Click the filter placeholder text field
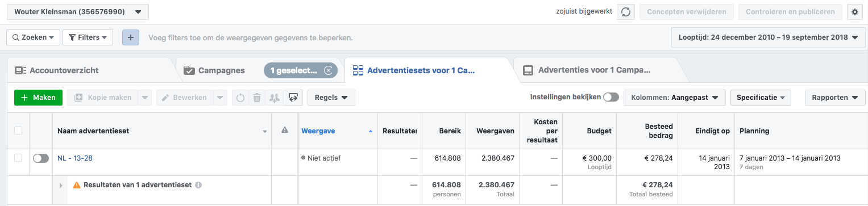The image size is (868, 206). (251, 38)
